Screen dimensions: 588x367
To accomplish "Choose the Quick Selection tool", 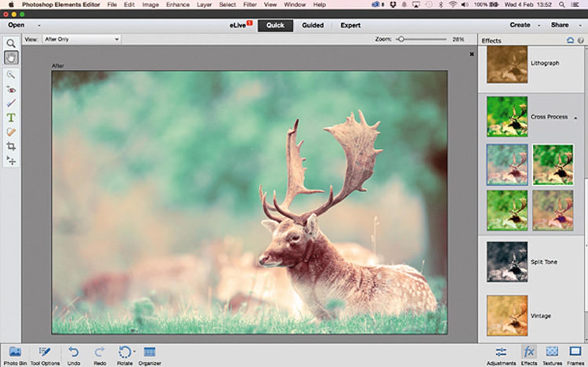I will coord(11,75).
